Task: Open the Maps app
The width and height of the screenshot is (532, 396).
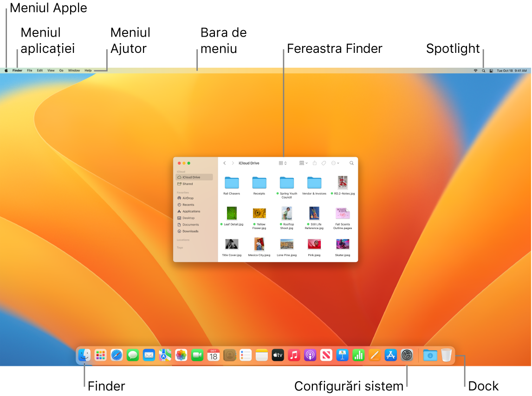Action: [x=165, y=355]
